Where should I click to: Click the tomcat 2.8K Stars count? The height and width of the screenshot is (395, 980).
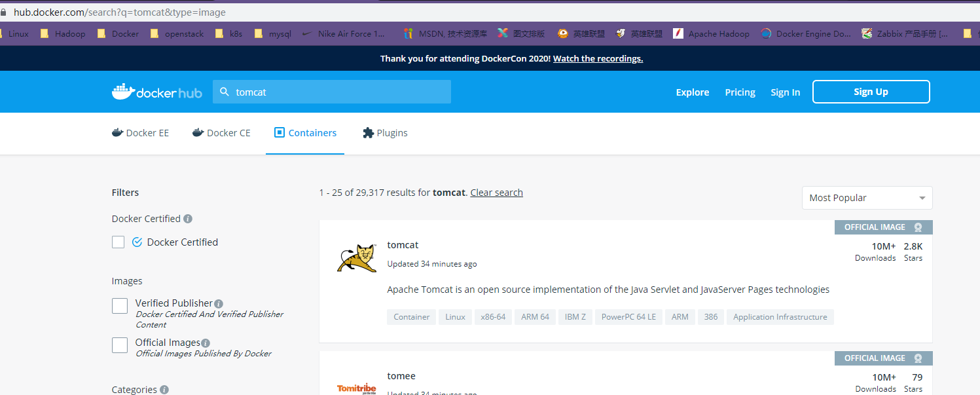[913, 252]
